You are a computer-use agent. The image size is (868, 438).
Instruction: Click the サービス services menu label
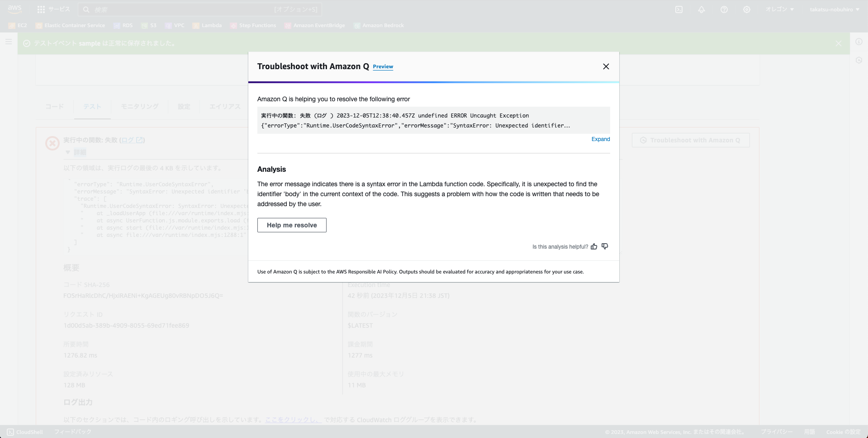59,9
